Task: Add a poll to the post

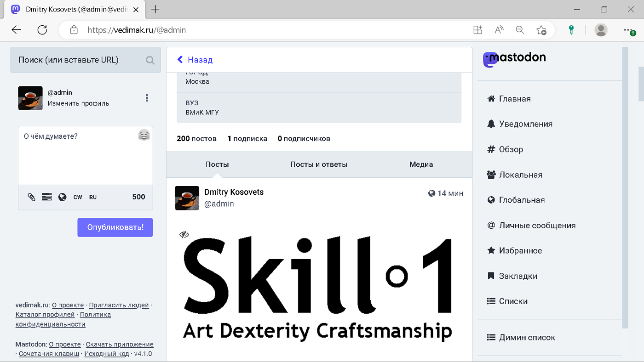Action: coord(47,197)
